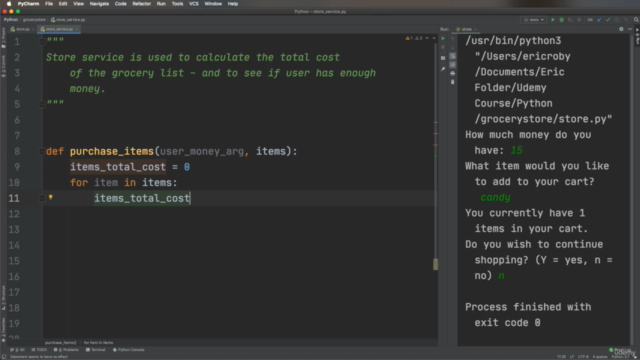Screen dimensions: 640x360
Task: Collapse the purchase_items function fold
Action: [42, 151]
